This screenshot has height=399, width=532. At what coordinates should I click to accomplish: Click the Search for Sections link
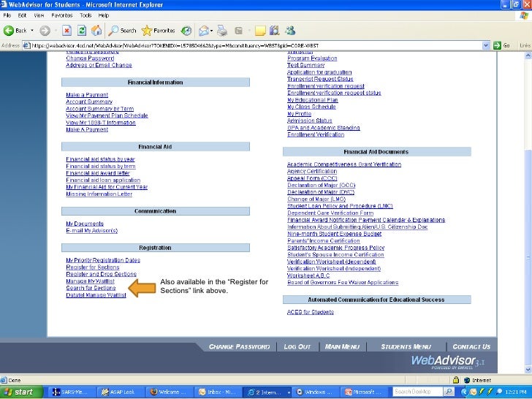pos(91,288)
